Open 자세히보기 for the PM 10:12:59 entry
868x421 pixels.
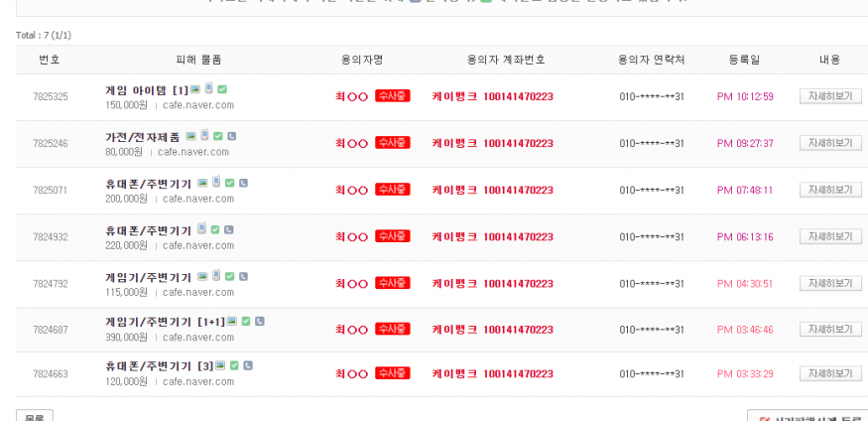[830, 96]
